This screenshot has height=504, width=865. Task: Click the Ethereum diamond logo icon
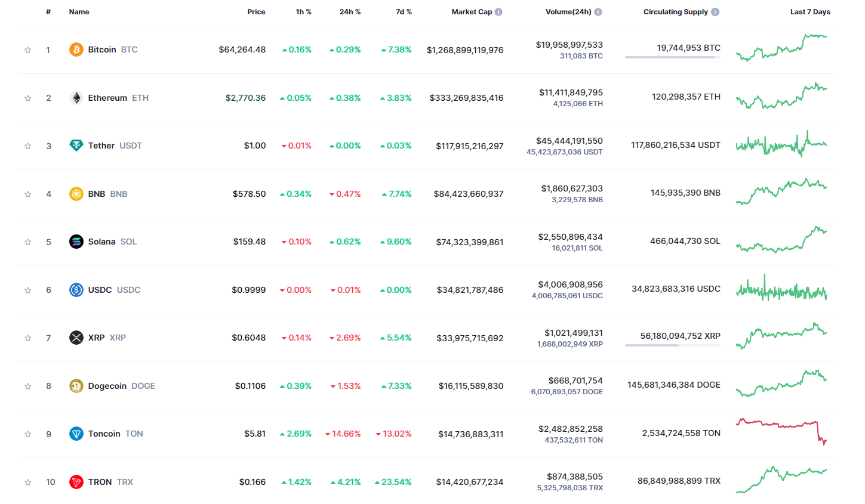click(76, 98)
